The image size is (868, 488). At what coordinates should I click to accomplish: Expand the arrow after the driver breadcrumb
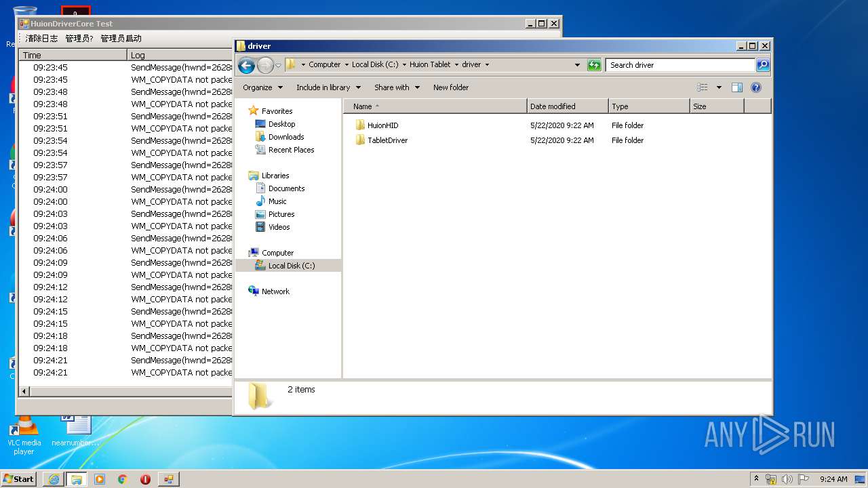pyautogui.click(x=487, y=65)
